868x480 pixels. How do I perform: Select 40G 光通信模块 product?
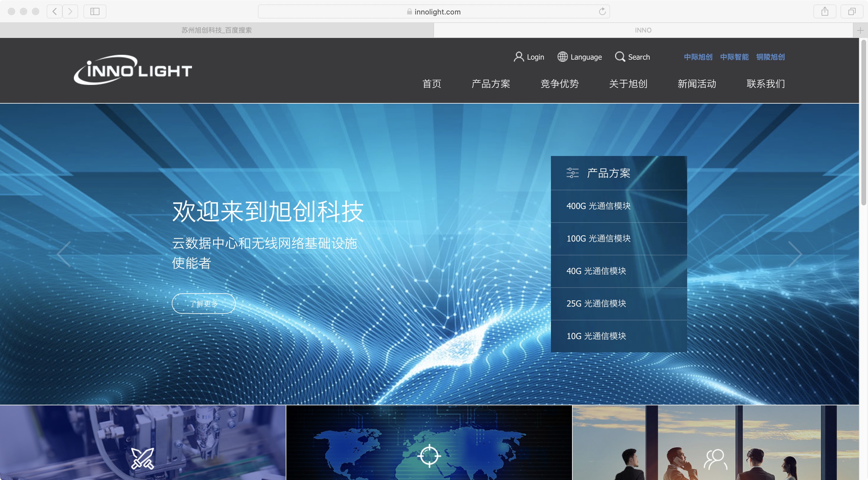[619, 271]
